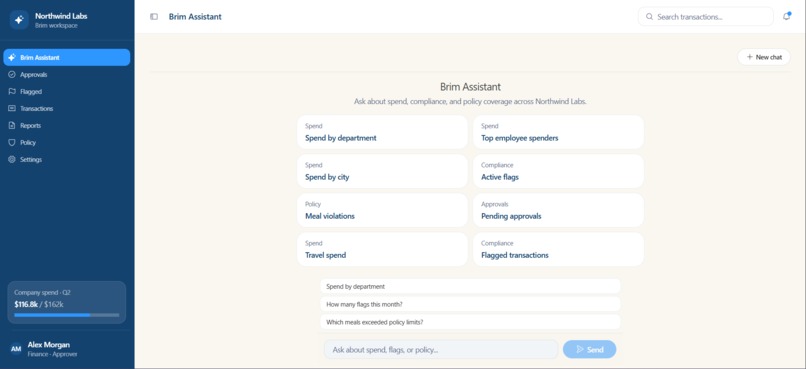Select the Spend by department card
806x369 pixels.
point(382,132)
